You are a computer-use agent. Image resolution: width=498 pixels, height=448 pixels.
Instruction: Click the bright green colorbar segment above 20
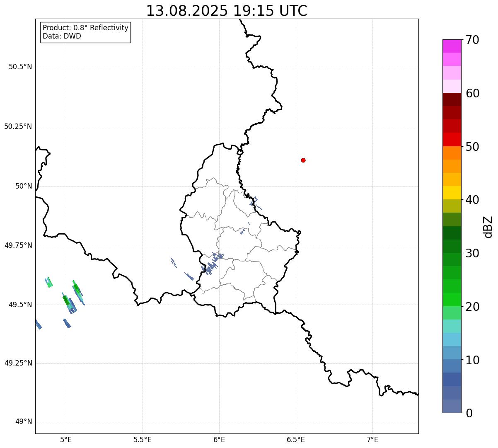pos(452,300)
